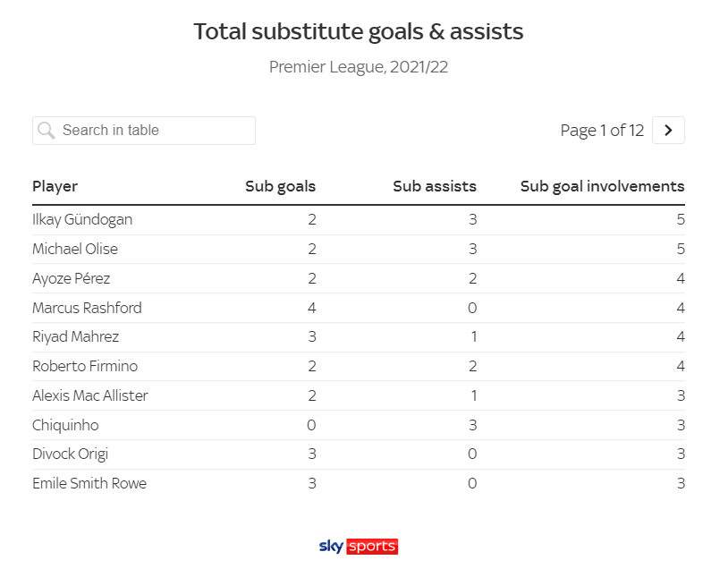Sort by the Sub assists column

[434, 186]
